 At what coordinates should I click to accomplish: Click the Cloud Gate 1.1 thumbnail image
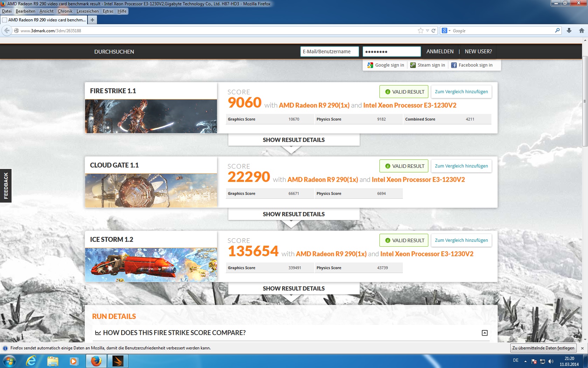[151, 190]
